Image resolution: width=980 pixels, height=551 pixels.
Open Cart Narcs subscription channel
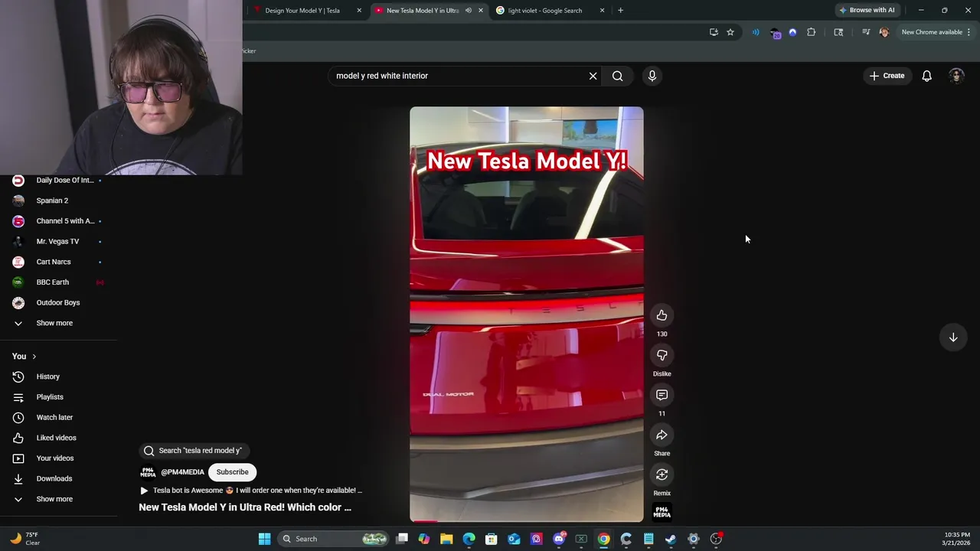(58, 262)
